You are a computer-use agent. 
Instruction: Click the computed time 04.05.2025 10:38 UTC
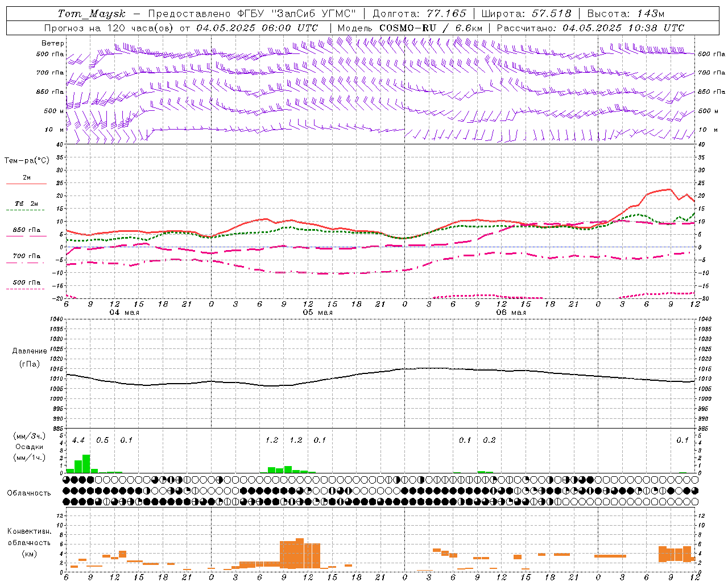click(623, 28)
